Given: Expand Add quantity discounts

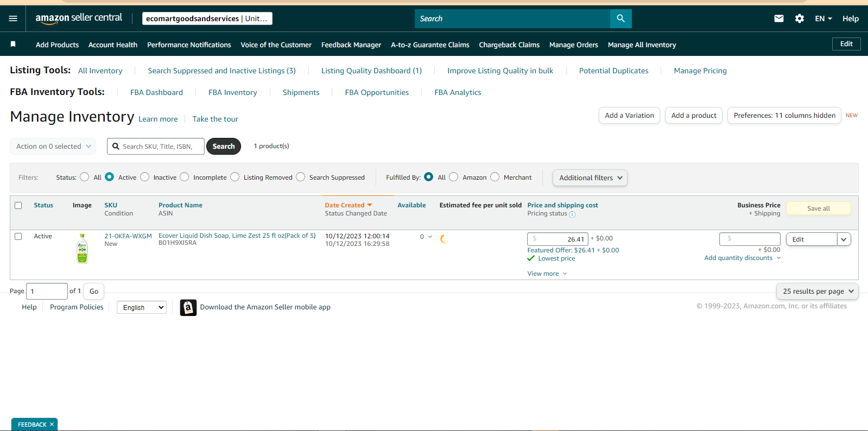Looking at the screenshot, I should (x=743, y=258).
